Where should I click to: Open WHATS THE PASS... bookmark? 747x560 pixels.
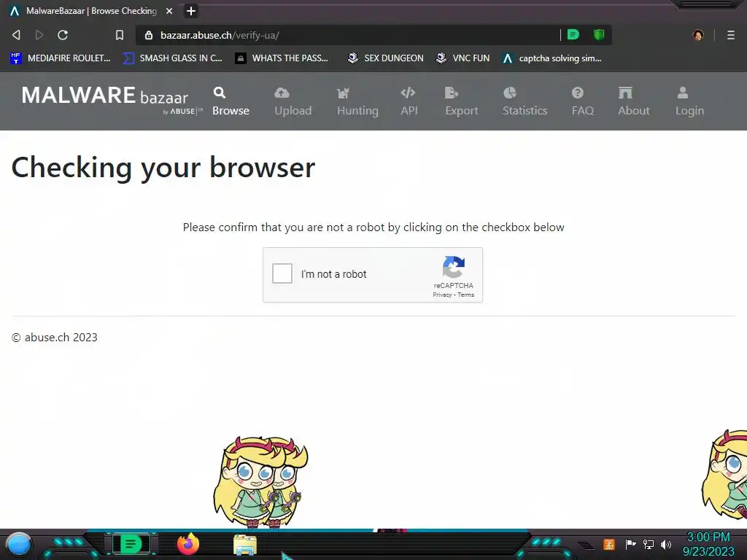(282, 58)
